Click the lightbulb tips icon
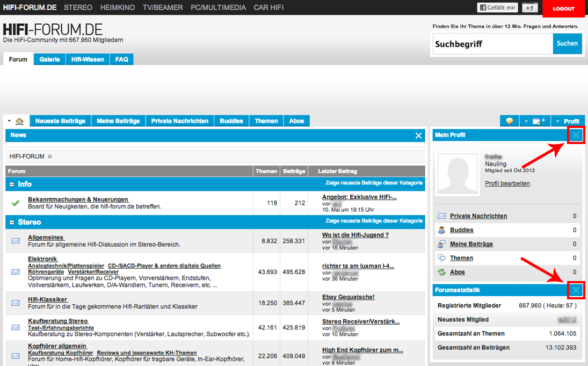This screenshot has height=366, width=588. pyautogui.click(x=509, y=121)
